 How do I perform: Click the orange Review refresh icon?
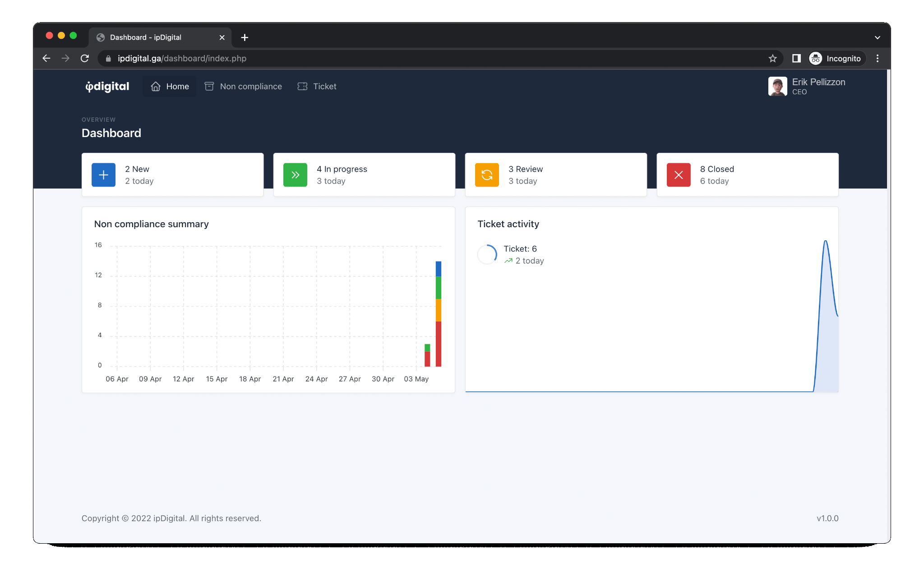[487, 175]
